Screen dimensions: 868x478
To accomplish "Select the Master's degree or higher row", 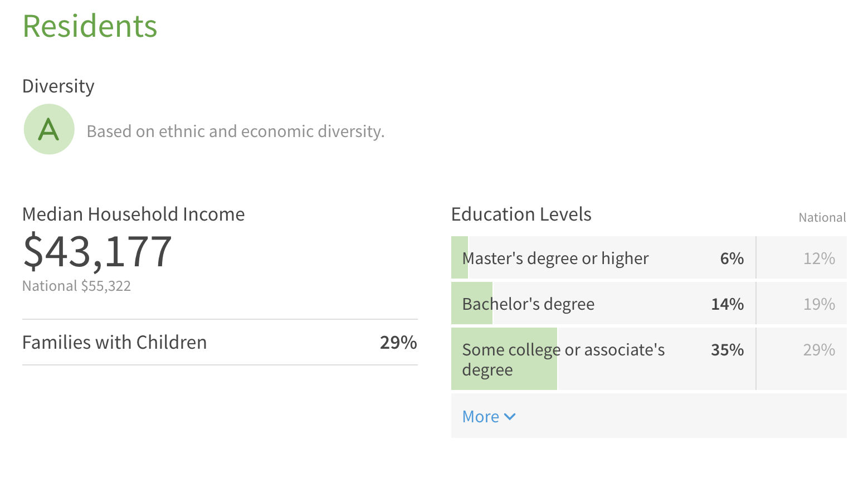I will click(x=648, y=257).
